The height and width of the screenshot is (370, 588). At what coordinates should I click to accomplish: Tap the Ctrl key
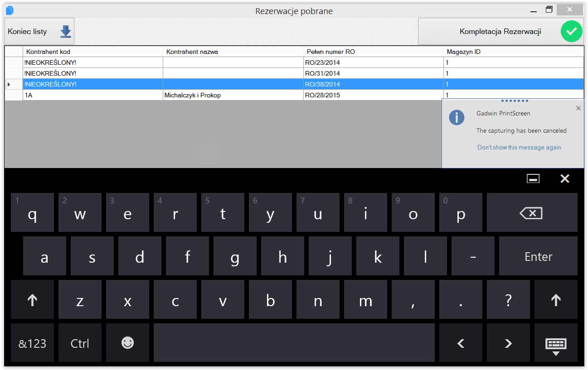[x=80, y=343]
